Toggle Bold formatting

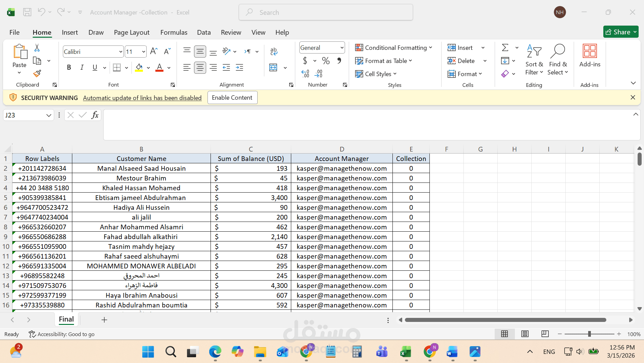click(x=69, y=67)
